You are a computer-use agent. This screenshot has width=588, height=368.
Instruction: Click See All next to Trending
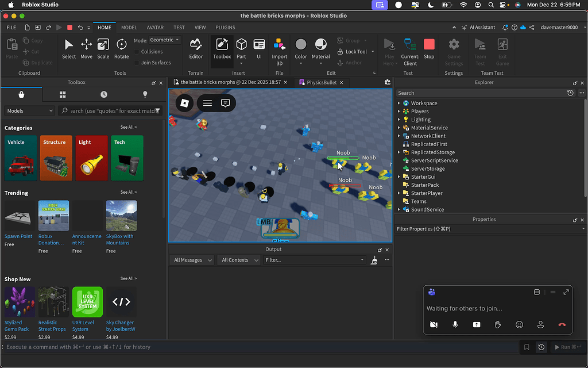[x=128, y=193]
